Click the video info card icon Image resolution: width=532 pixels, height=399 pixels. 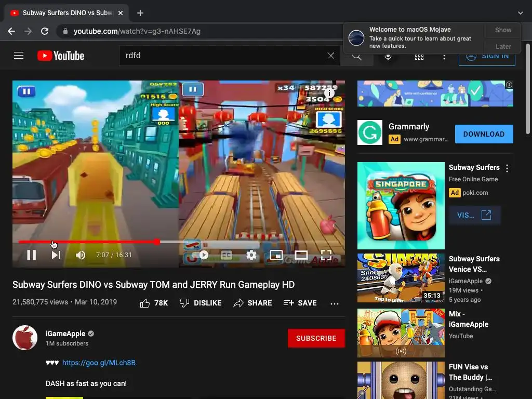(329, 92)
